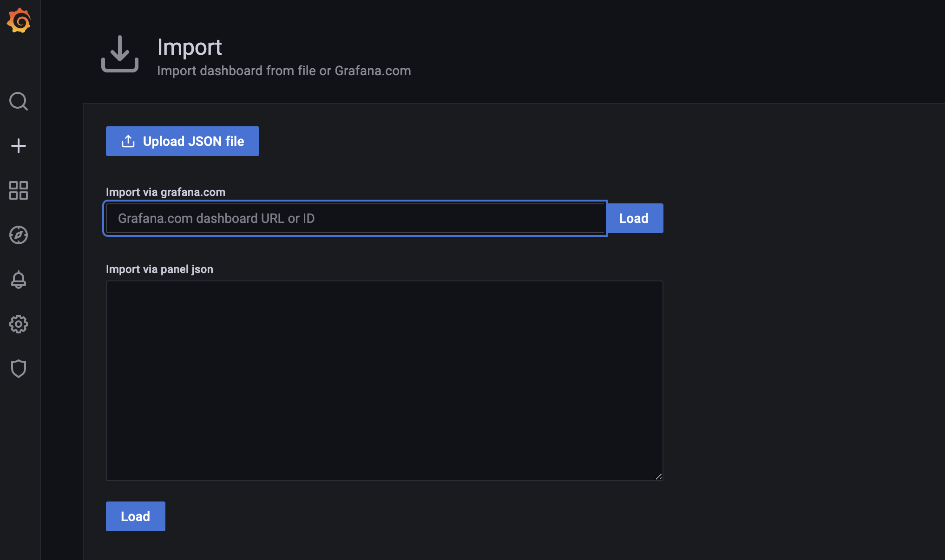Open the Dashboards grid icon in sidebar

pos(19,190)
